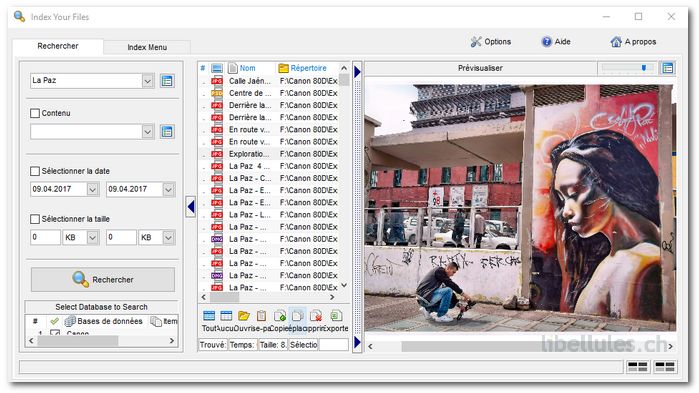The height and width of the screenshot is (393, 699).
Task: Enable Sélectionner la taille checkbox
Action: click(35, 219)
